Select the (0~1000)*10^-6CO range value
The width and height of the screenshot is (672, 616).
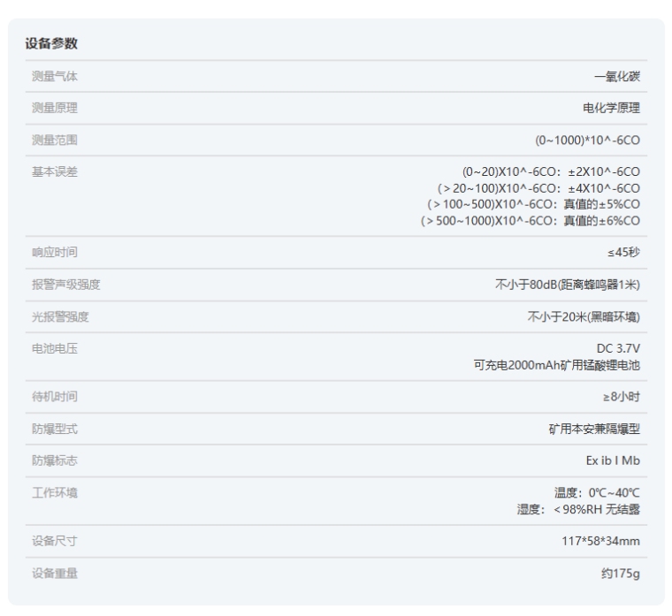[587, 140]
